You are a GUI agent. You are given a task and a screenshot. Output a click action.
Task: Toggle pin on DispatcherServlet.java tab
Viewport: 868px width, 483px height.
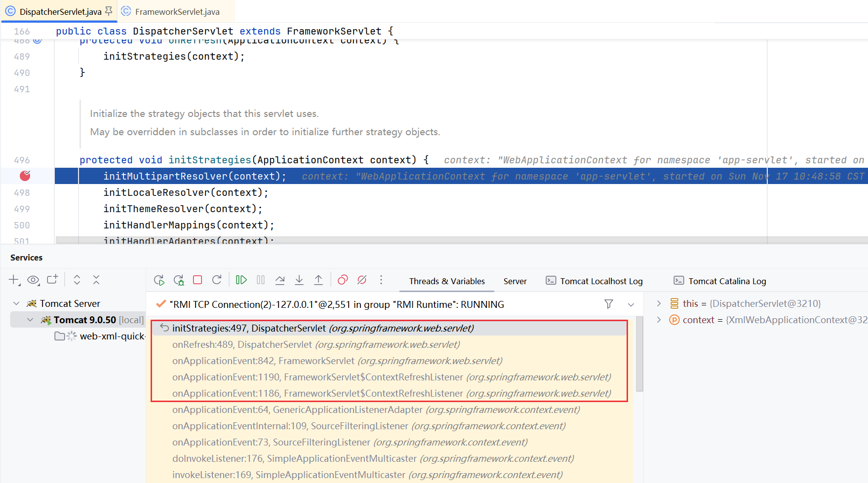(x=109, y=11)
